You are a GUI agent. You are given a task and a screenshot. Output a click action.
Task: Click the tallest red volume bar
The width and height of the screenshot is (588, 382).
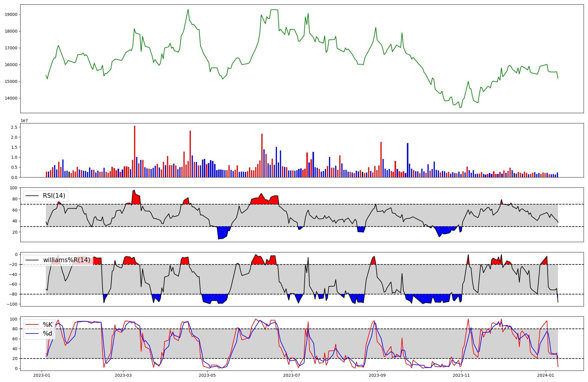point(135,151)
